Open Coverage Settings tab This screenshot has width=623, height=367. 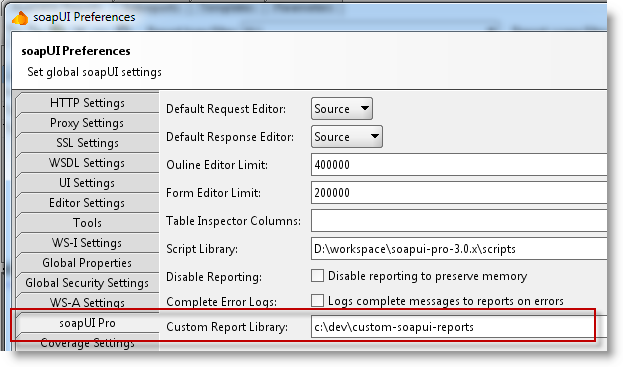[87, 342]
